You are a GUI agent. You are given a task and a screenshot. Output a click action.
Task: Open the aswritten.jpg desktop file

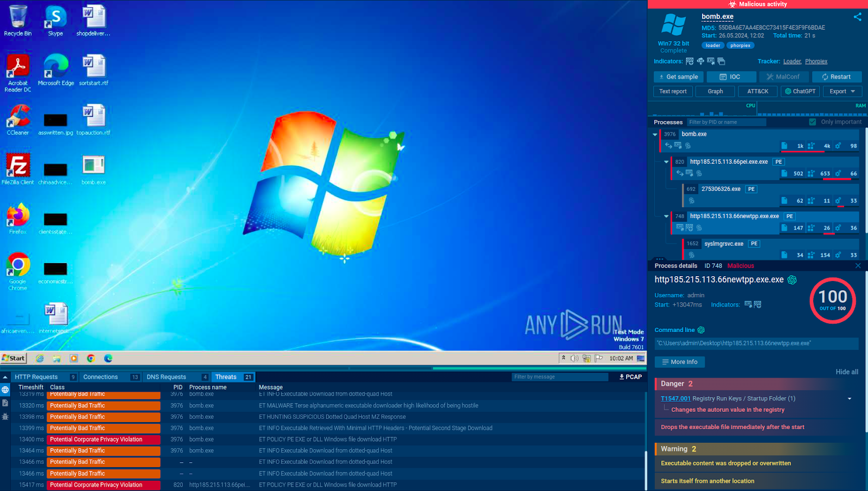tap(55, 124)
